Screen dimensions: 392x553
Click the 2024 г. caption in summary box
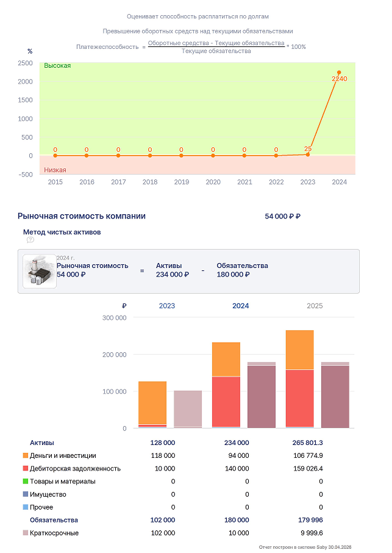click(65, 258)
